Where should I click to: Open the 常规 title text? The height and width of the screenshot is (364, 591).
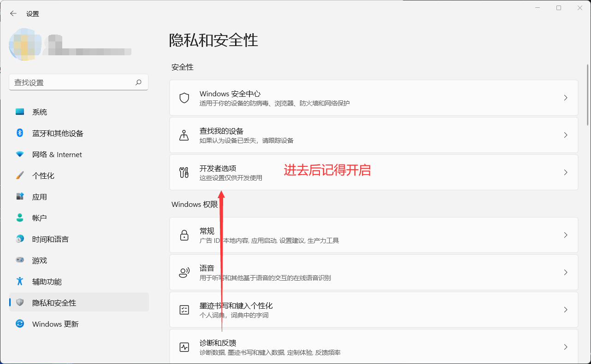pyautogui.click(x=207, y=231)
